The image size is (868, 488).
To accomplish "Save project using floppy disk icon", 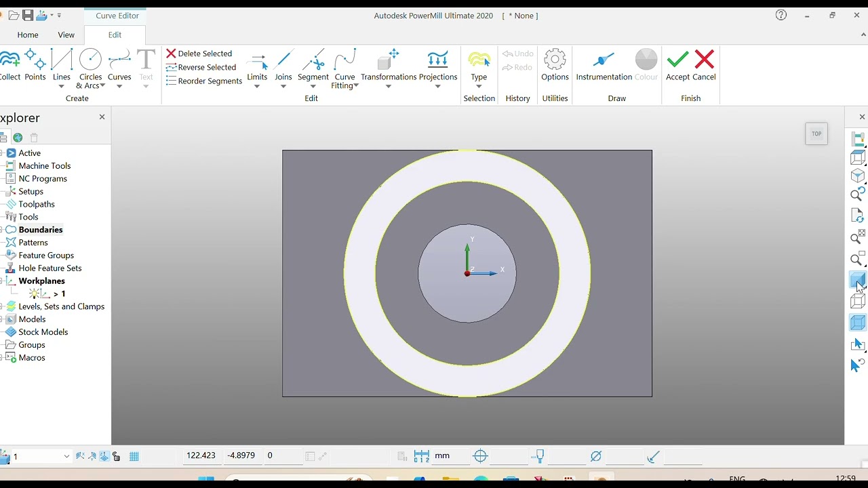I will [x=28, y=15].
